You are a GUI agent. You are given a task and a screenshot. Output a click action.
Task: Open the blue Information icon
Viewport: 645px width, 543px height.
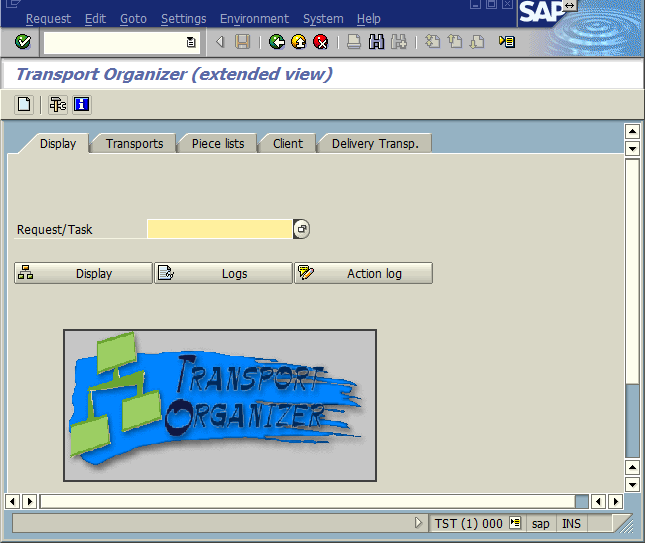(81, 104)
